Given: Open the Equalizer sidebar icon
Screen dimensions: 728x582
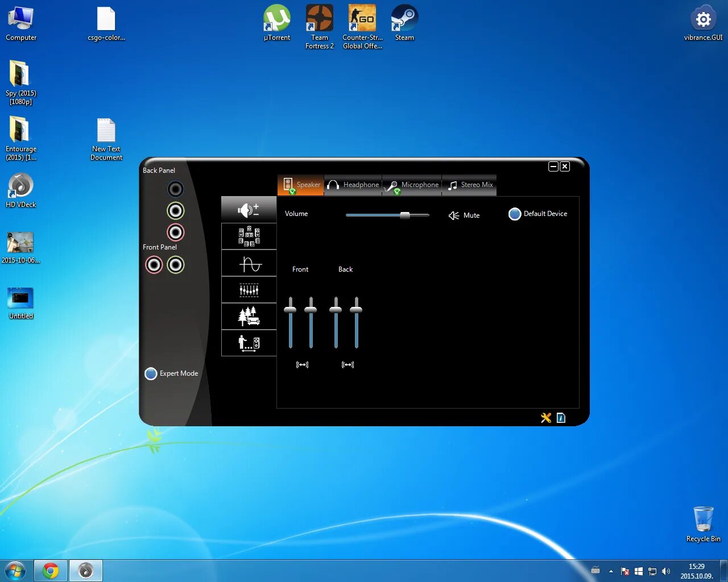Looking at the screenshot, I should click(x=249, y=290).
